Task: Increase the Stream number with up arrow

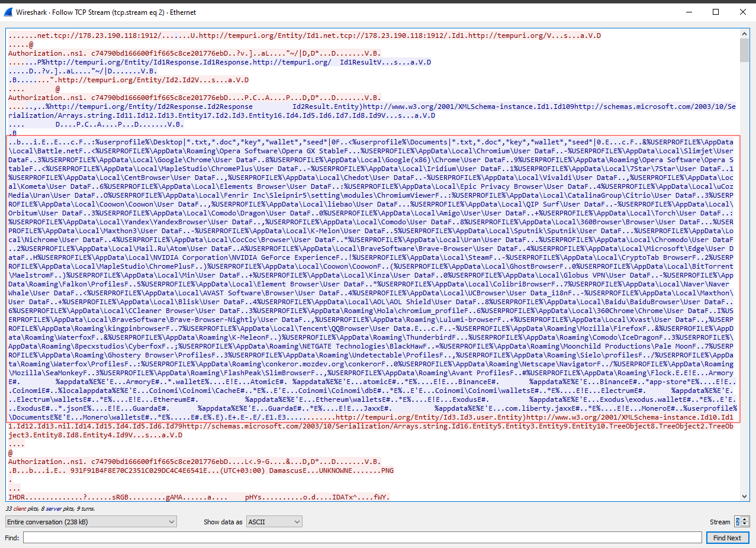Action: tap(745, 519)
